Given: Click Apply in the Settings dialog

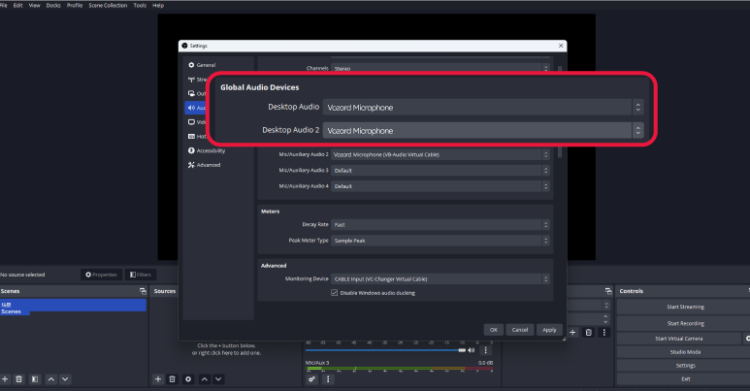Looking at the screenshot, I should [x=549, y=330].
